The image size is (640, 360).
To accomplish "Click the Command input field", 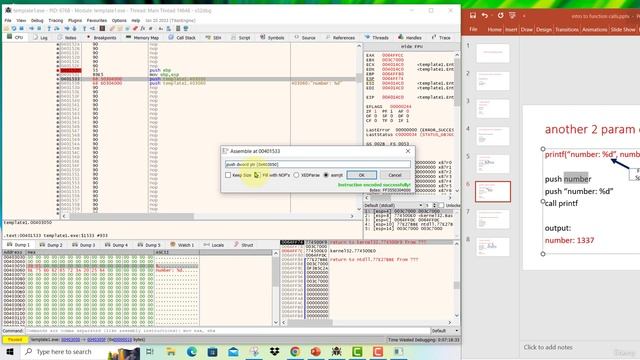I will (228, 331).
